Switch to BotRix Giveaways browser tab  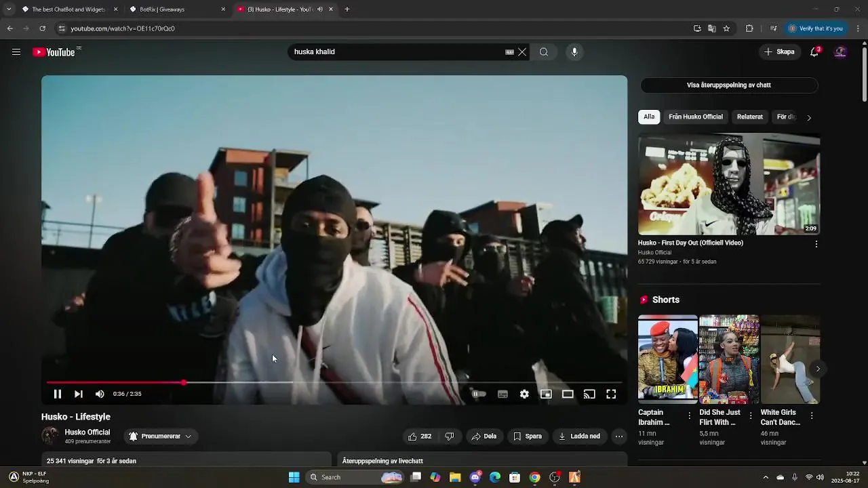click(x=179, y=9)
